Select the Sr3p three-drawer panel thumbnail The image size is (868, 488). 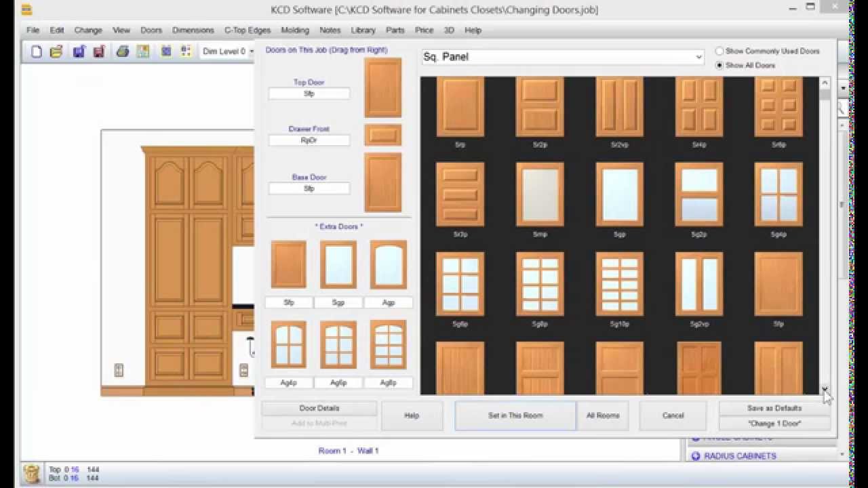coord(460,194)
